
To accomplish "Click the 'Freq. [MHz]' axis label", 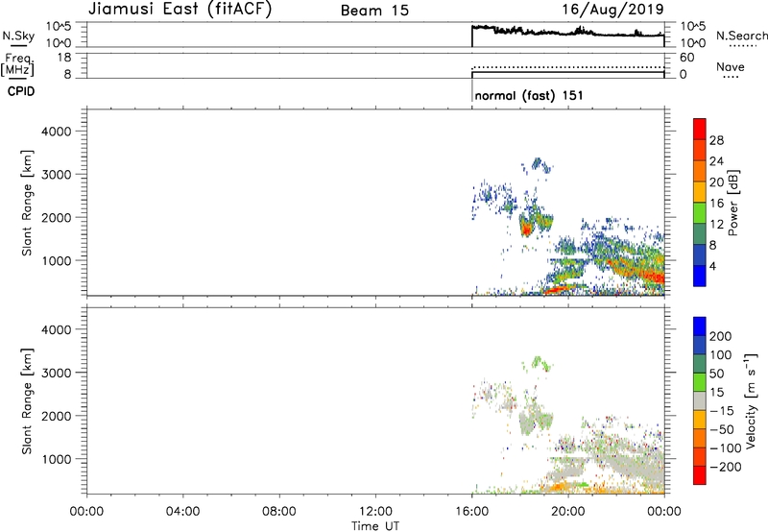I will [18, 64].
